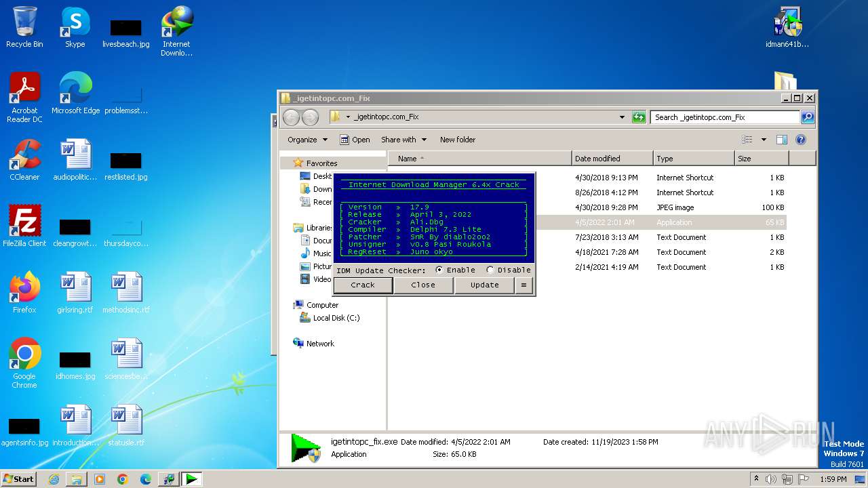Image resolution: width=868 pixels, height=488 pixels.
Task: Click the Close button in crack tool
Action: pos(423,285)
